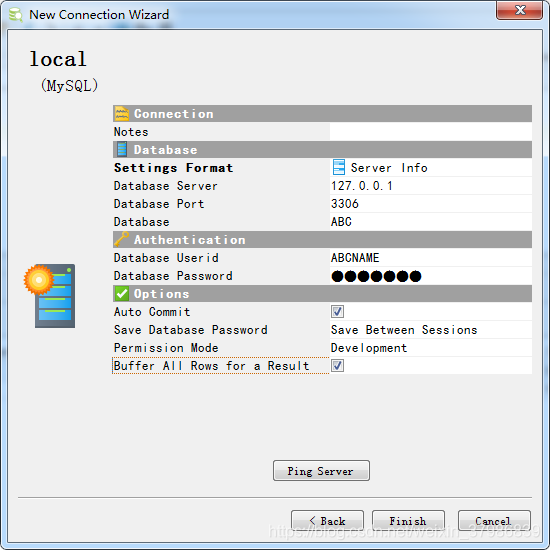Select the Database Userid label
550x550 pixels.
tap(166, 257)
